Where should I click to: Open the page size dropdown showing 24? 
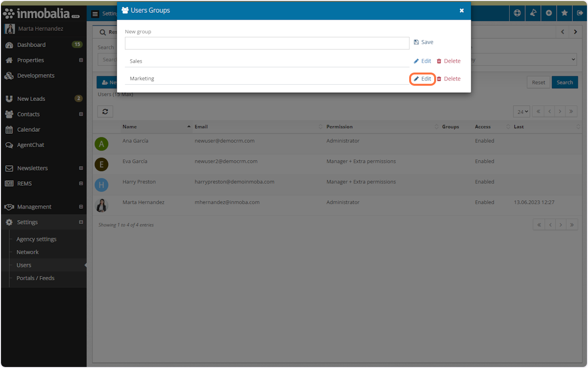(523, 112)
